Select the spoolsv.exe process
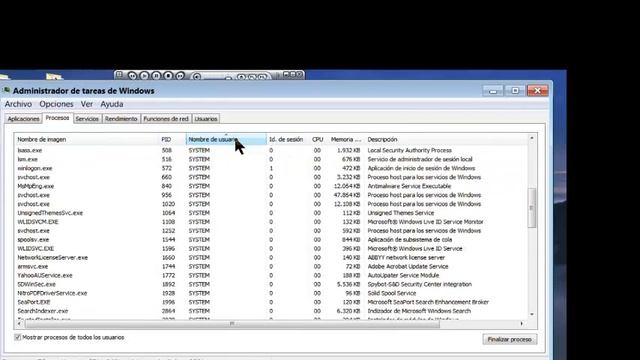The height and width of the screenshot is (360, 640). point(271,240)
